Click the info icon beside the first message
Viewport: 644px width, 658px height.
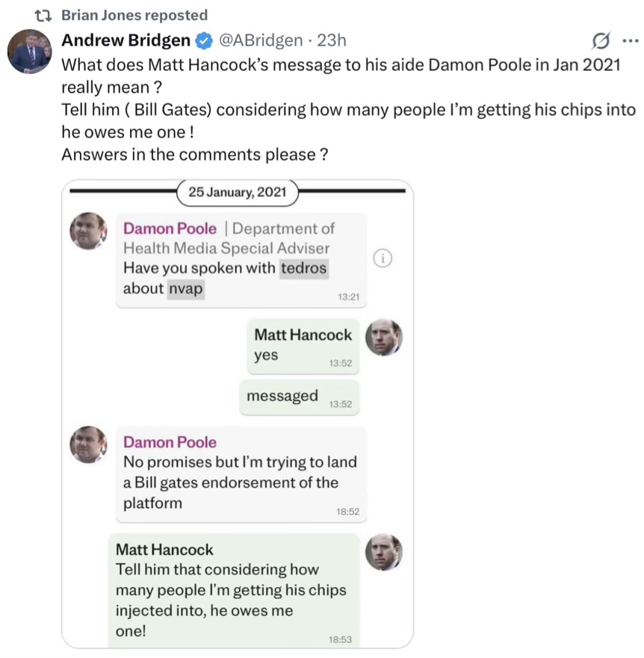382,258
